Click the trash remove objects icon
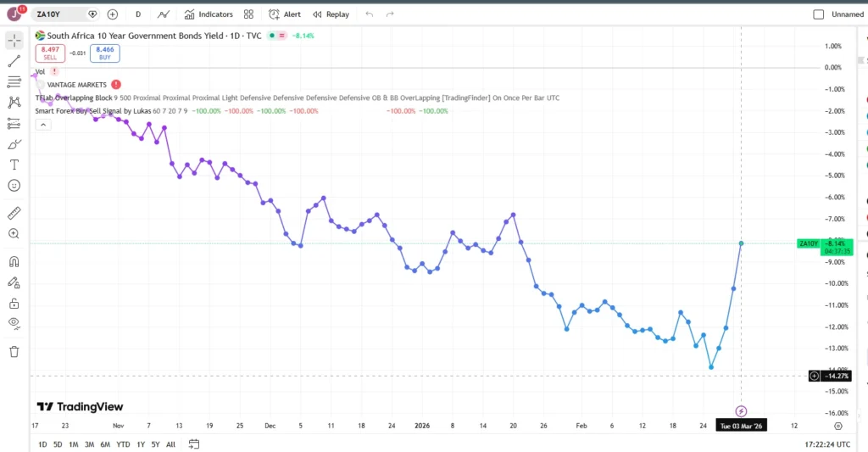This screenshot has width=868, height=452. click(x=14, y=352)
